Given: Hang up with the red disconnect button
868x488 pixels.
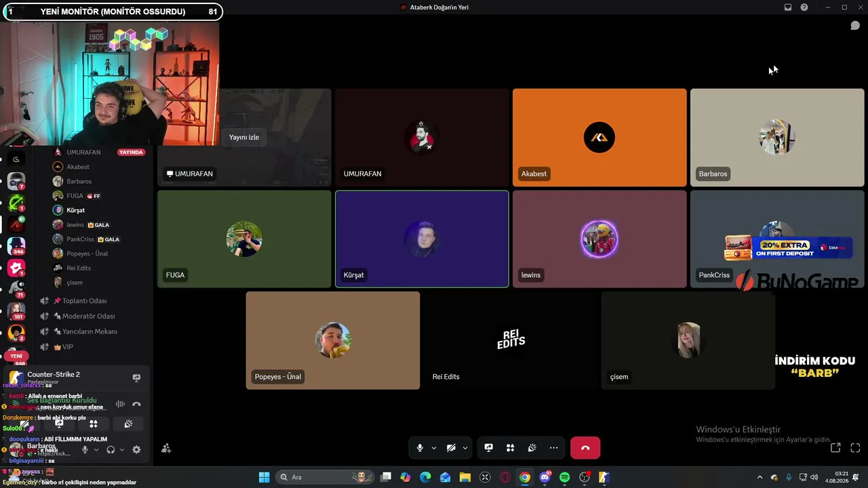Looking at the screenshot, I should 585,448.
